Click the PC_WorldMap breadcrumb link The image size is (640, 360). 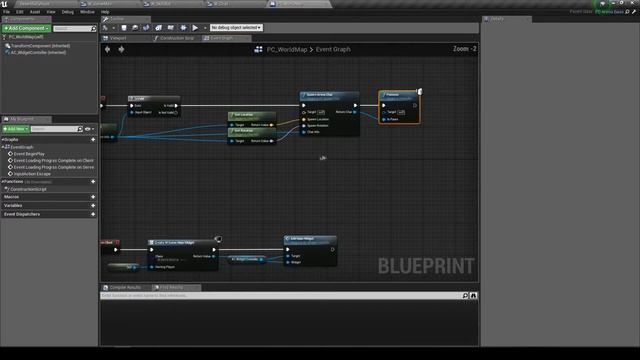(287, 49)
